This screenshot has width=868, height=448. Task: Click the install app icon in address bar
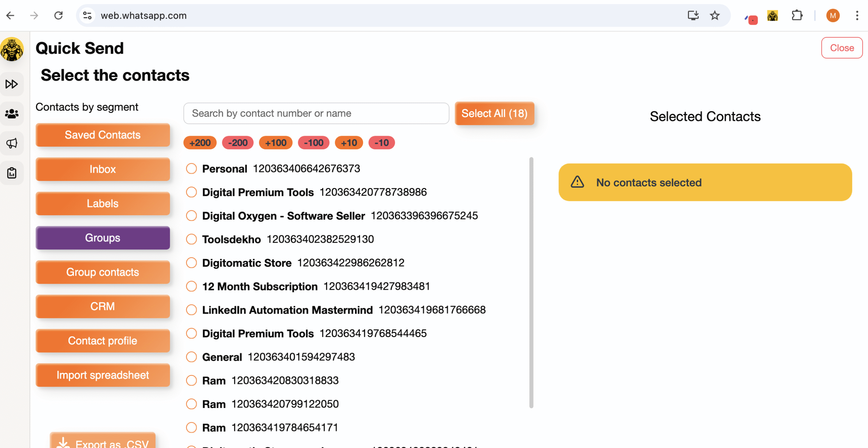tap(693, 16)
